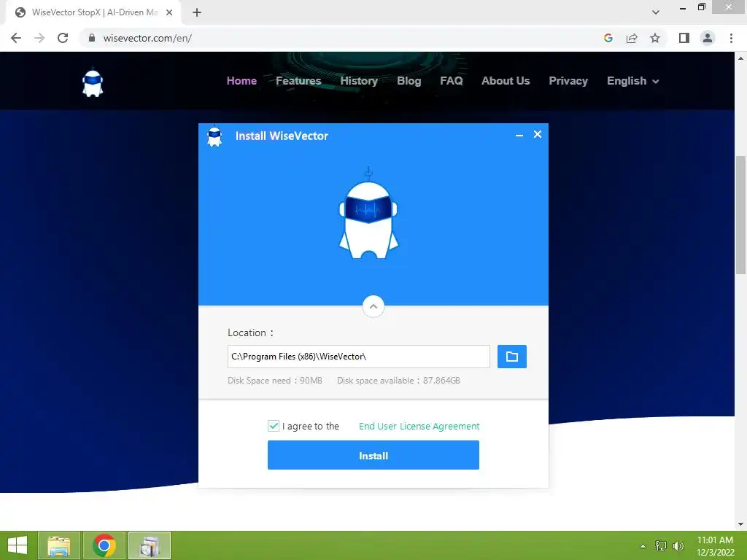The height and width of the screenshot is (560, 747).
Task: Open the folder browse button for location
Action: click(511, 356)
